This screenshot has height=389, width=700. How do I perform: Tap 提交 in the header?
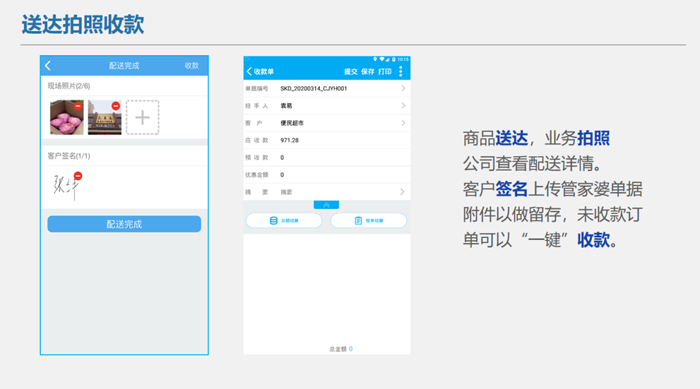(350, 71)
